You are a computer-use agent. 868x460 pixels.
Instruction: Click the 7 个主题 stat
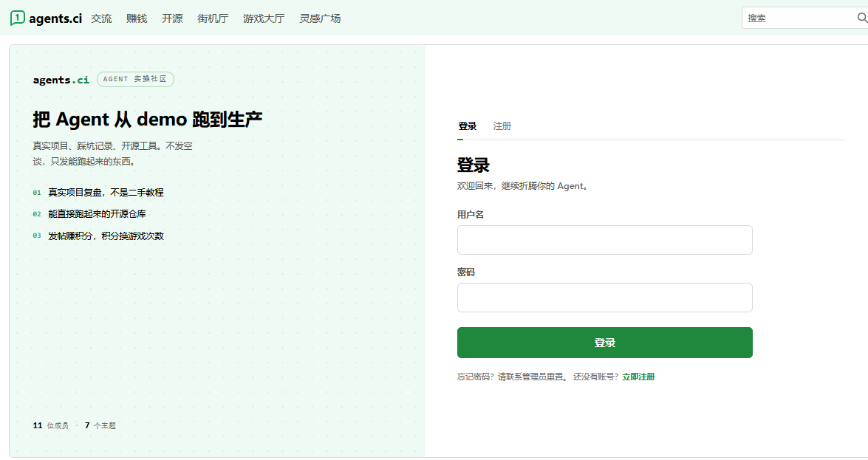click(100, 425)
